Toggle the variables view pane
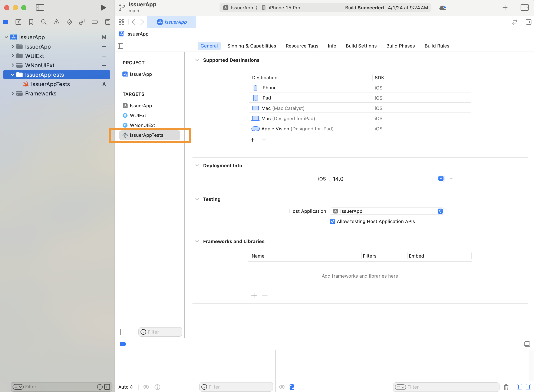Viewport: 534px width, 392px height. (519, 387)
